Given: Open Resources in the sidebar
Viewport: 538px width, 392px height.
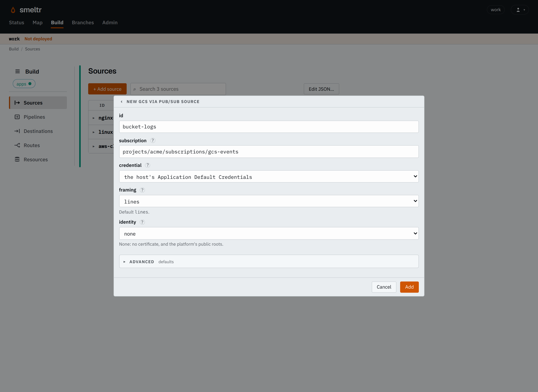Looking at the screenshot, I should coord(38,159).
